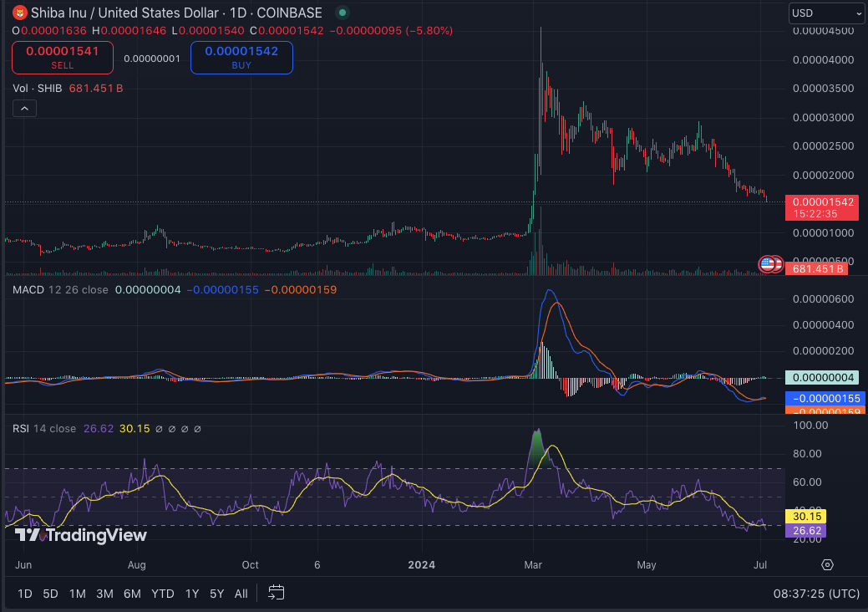Click the Aug label on time axis
The height and width of the screenshot is (612, 868).
point(137,565)
